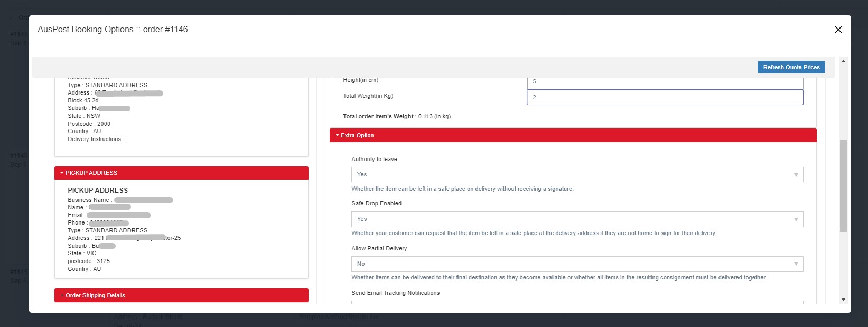Click the pickup 'Country : AU' line below postcode 3125
This screenshot has width=868, height=327.
pos(85,269)
